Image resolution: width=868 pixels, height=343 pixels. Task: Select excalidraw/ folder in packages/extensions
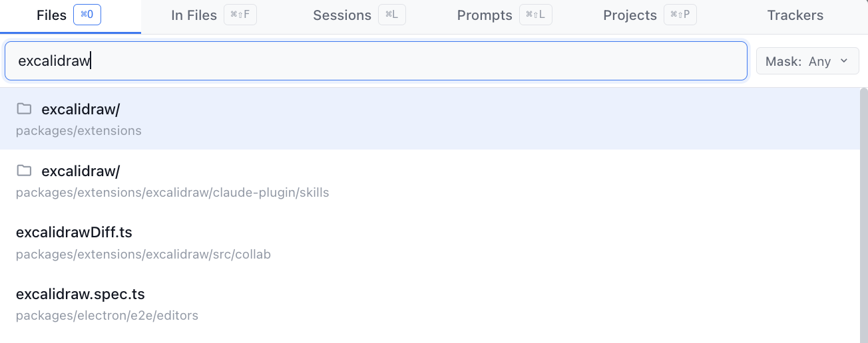coord(430,118)
